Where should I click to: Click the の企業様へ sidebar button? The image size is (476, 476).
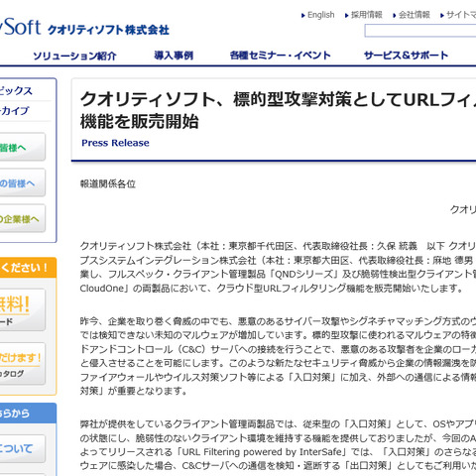click(23, 218)
